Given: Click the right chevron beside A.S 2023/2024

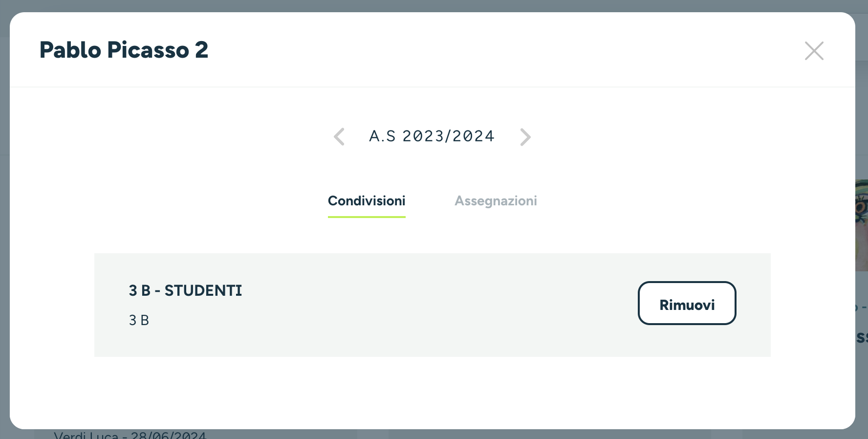Looking at the screenshot, I should [x=525, y=137].
